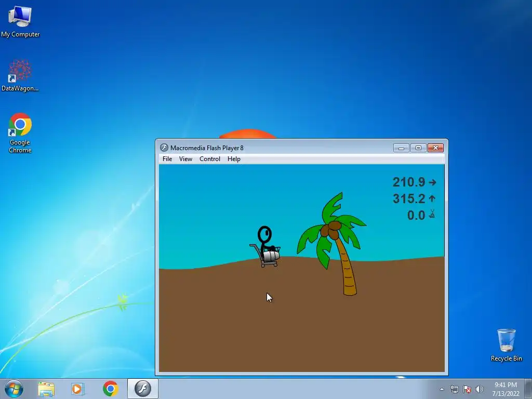Open the View menu in Flash Player

pos(185,159)
